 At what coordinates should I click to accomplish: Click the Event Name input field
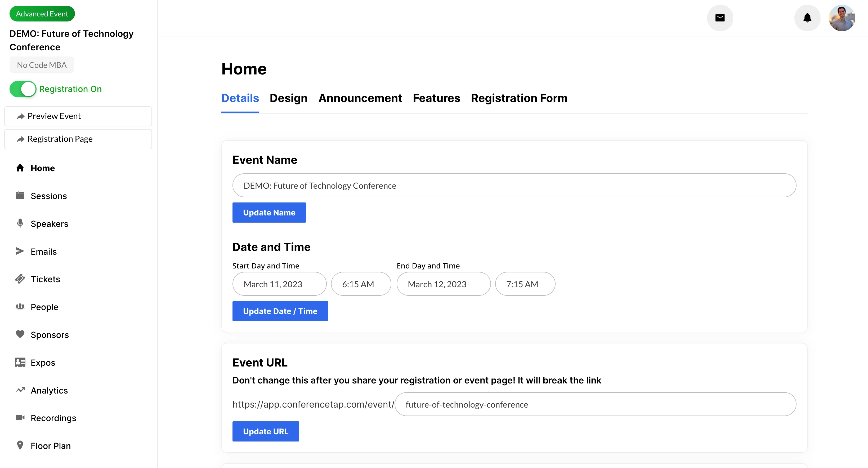514,186
